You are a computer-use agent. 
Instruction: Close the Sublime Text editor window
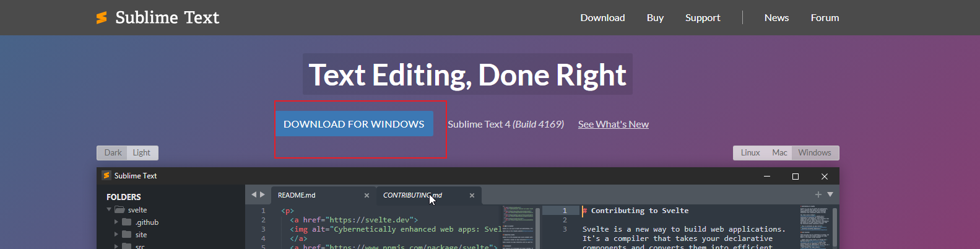point(824,176)
